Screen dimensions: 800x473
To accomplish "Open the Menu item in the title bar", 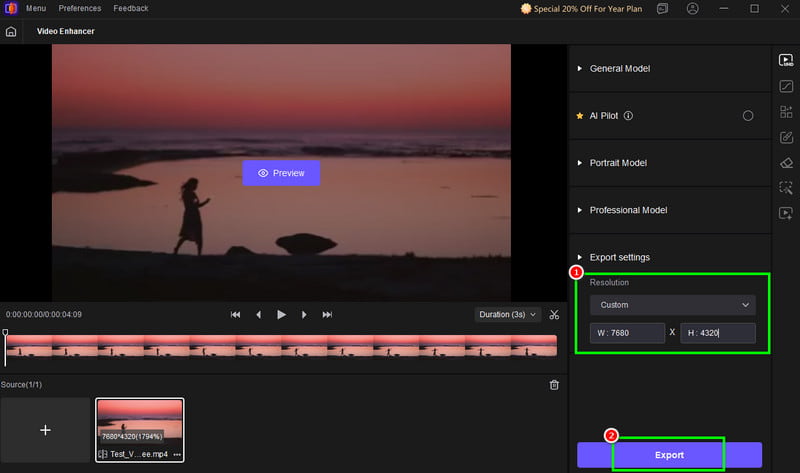I will click(36, 9).
